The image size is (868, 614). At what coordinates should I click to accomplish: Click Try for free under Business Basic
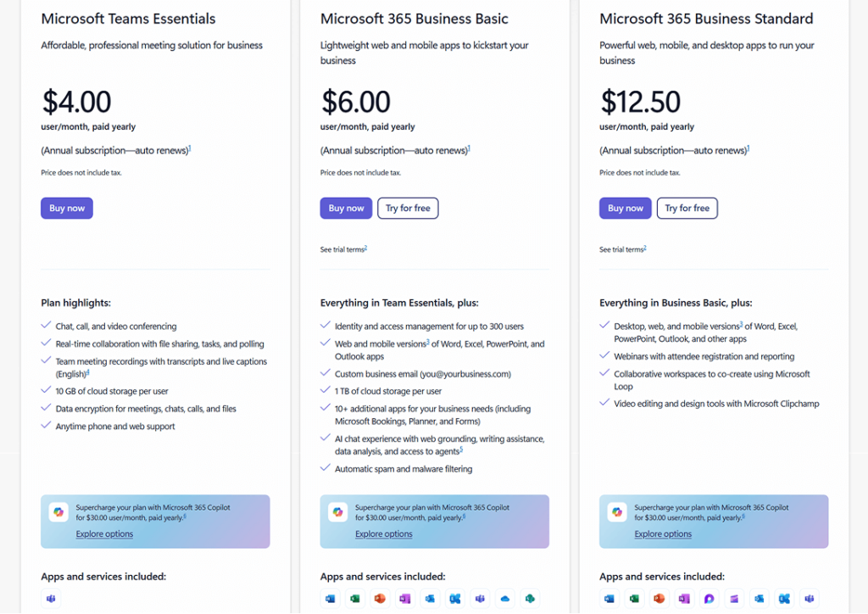(x=408, y=208)
